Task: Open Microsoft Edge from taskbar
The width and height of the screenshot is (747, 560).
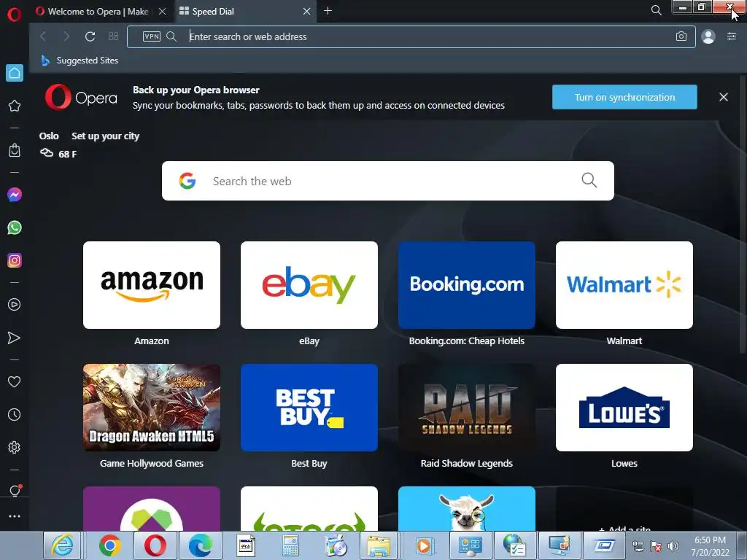Action: tap(200, 545)
